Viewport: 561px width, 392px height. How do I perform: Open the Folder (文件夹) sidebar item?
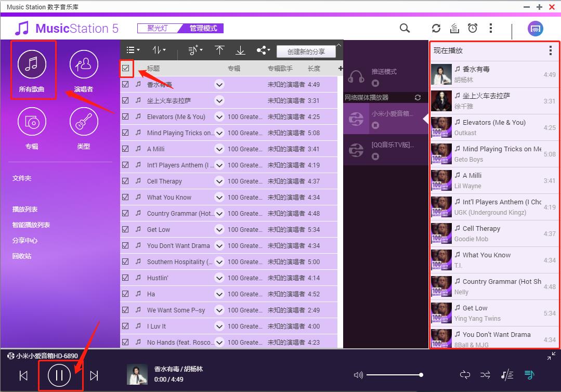[22, 178]
